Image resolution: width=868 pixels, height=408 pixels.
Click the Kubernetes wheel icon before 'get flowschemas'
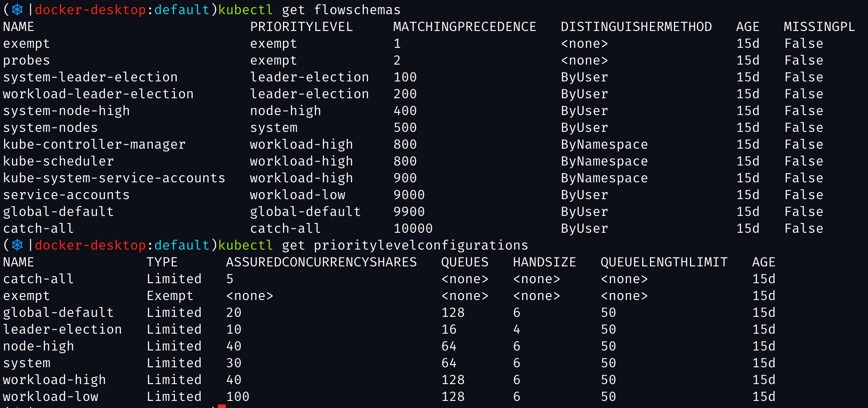[x=17, y=9]
